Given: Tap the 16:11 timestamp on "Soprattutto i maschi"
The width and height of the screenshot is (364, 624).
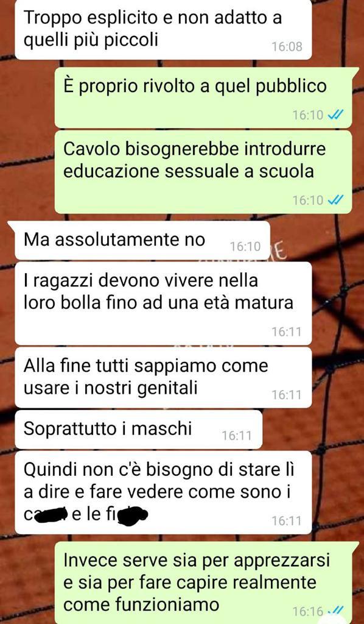Looking at the screenshot, I should coord(237,436).
